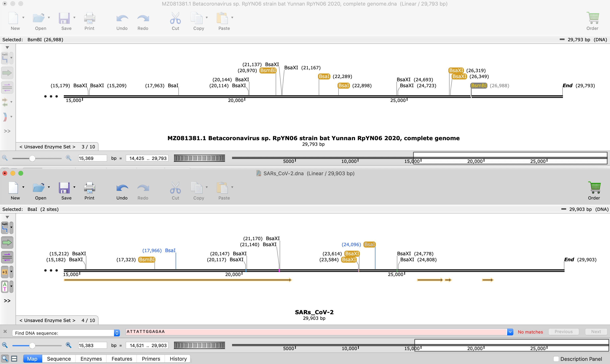610x364 pixels.
Task: Expand the Find DNA sequence dropdown
Action: point(117,333)
